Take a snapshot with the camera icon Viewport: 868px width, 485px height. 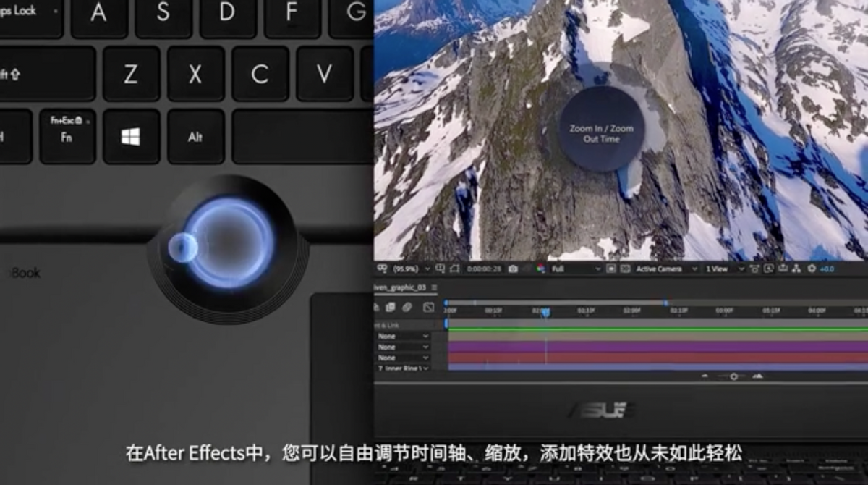(x=513, y=269)
